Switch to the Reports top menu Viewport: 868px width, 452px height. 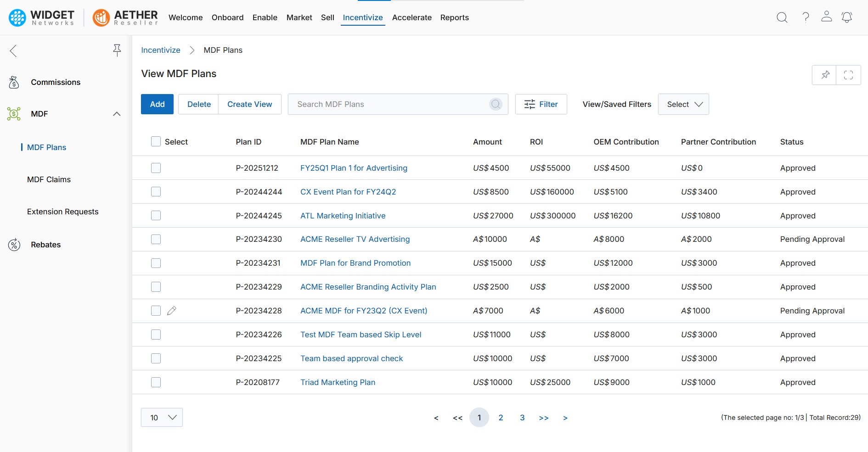(x=454, y=17)
